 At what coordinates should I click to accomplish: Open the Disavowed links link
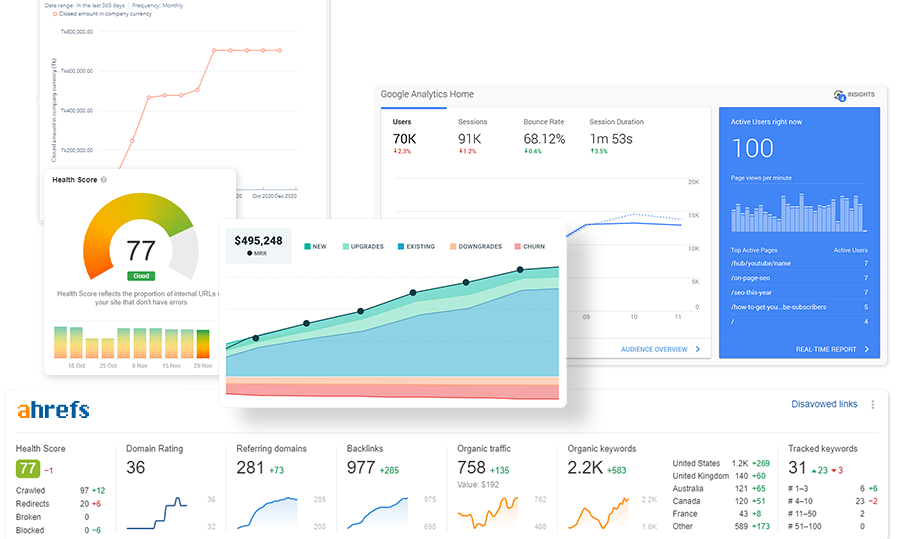click(x=824, y=405)
